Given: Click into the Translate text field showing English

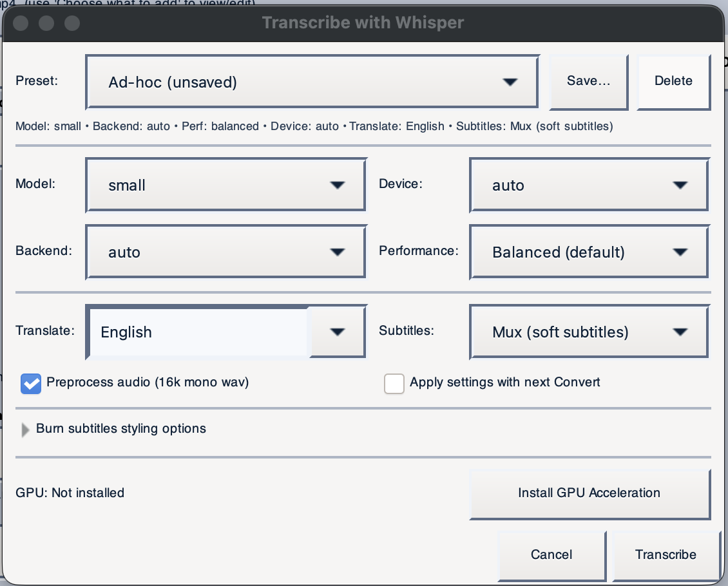Looking at the screenshot, I should click(x=198, y=332).
